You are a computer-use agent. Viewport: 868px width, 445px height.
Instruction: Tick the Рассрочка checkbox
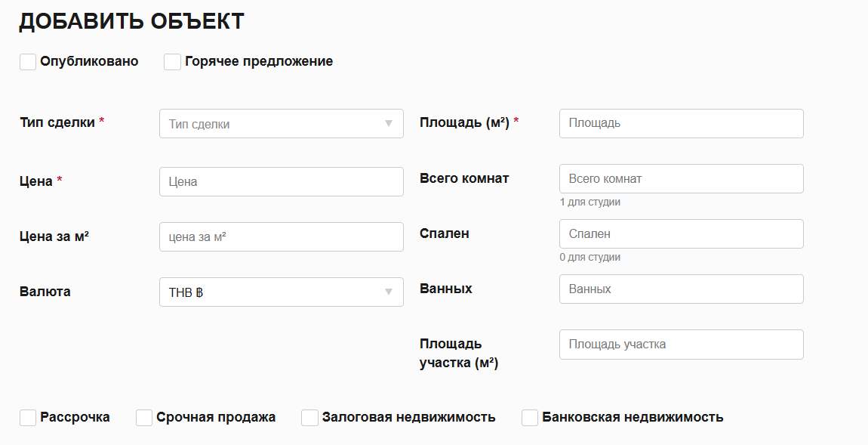[28, 418]
